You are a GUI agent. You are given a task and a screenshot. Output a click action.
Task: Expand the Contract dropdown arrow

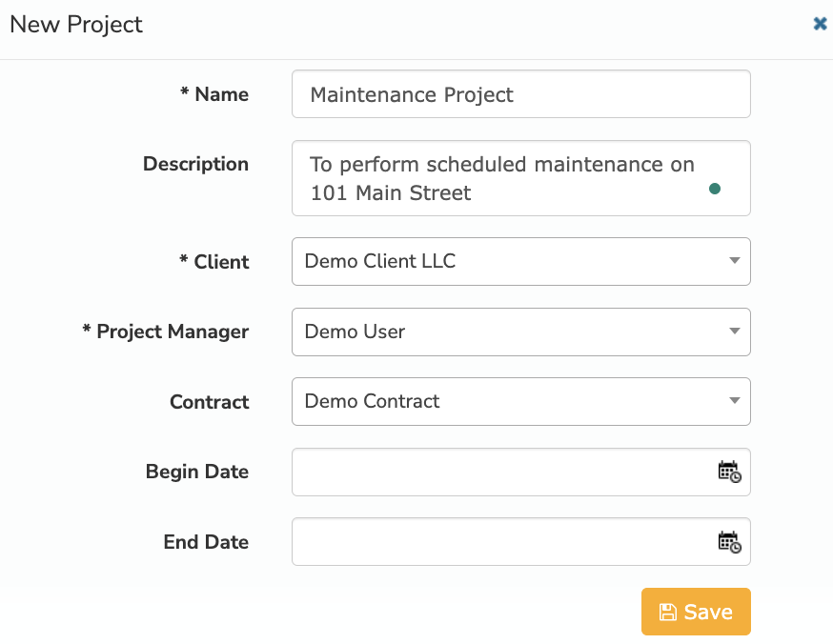tap(734, 401)
